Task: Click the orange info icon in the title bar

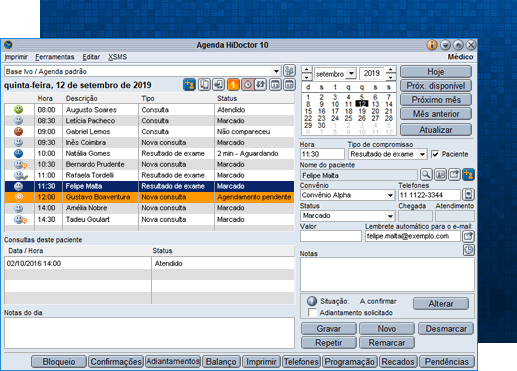Action: [432, 45]
